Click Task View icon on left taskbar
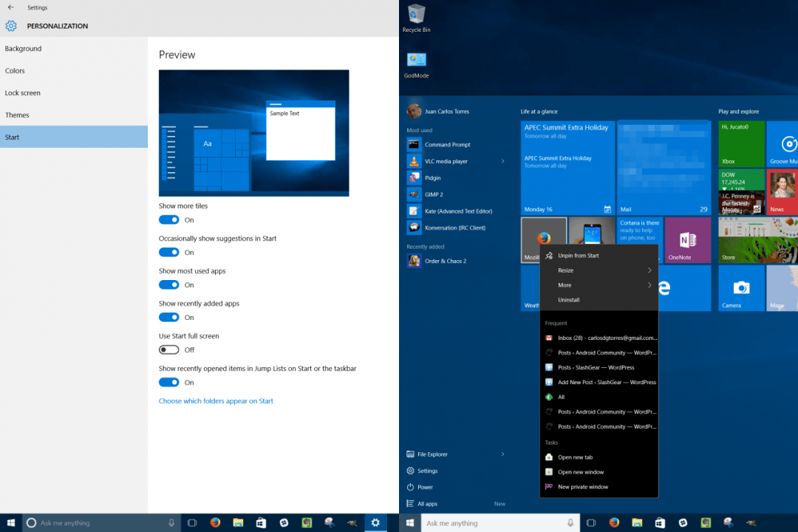The width and height of the screenshot is (798, 532). click(192, 523)
